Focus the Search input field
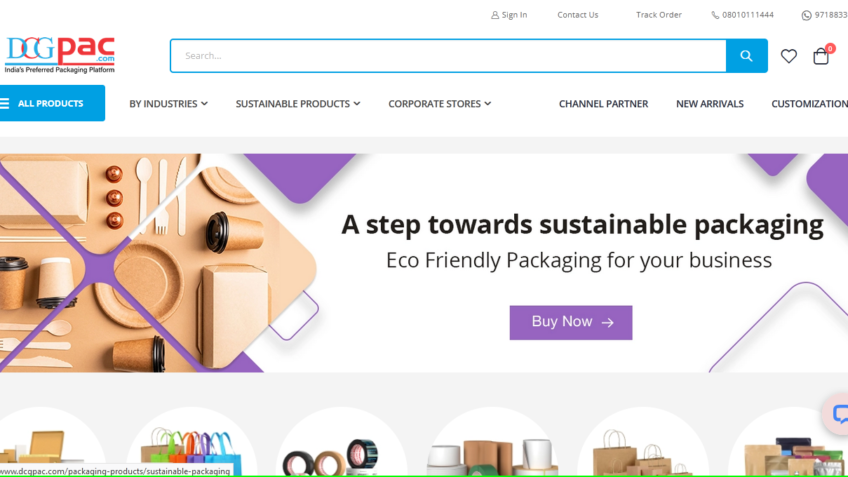848x477 pixels. [448, 56]
